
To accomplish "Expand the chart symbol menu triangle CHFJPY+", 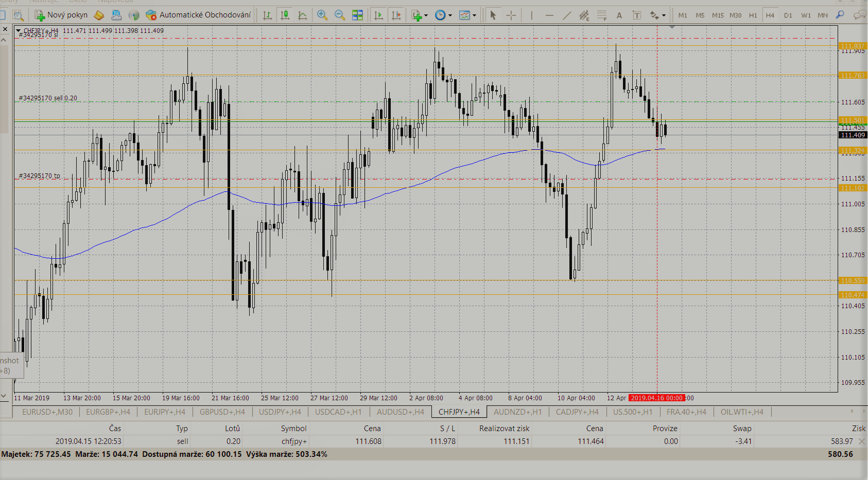I will point(19,31).
